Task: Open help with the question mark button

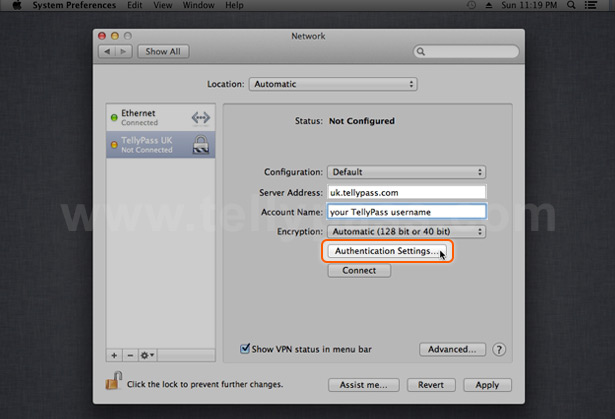Action: (499, 349)
